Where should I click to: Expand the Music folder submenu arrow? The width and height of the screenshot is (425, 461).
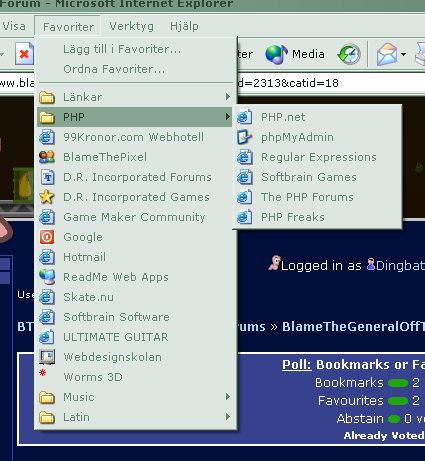[x=228, y=396]
